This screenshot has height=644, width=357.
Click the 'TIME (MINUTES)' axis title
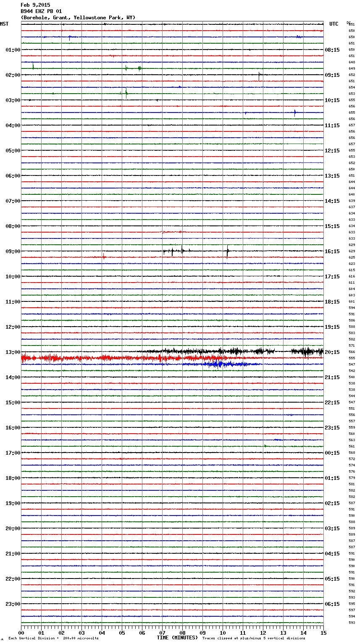point(177,638)
